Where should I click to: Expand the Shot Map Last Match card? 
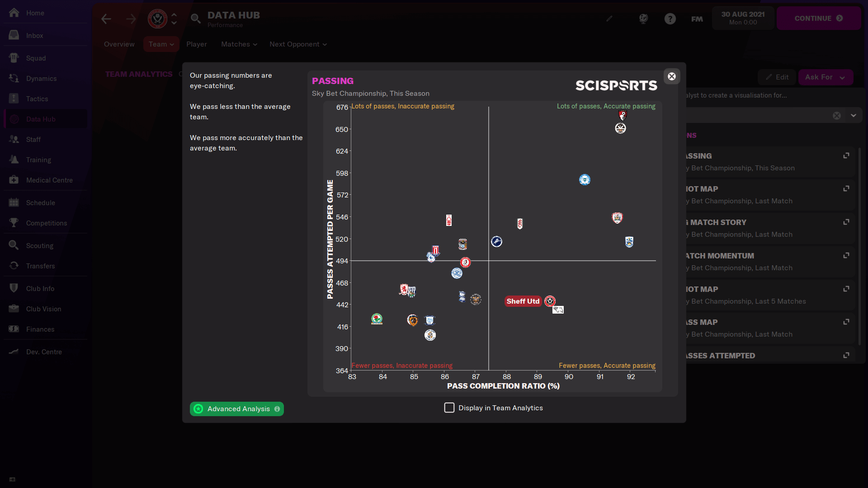pyautogui.click(x=846, y=188)
